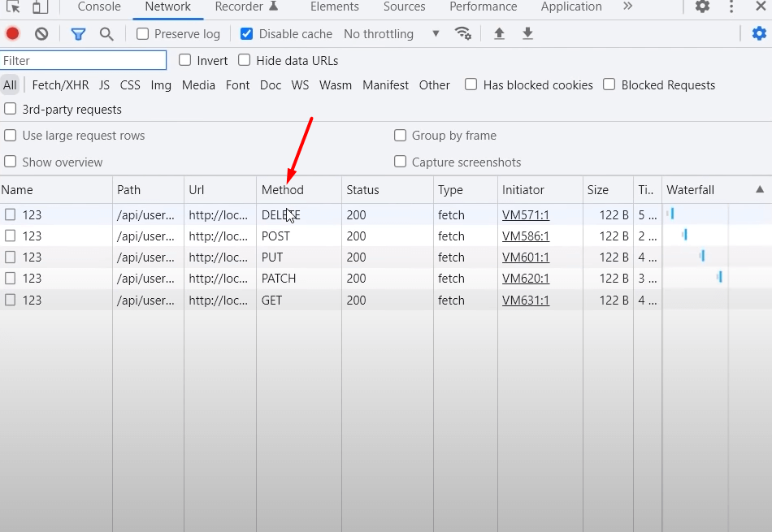
Task: Open network conditions Wi-Fi icon
Action: 463,33
